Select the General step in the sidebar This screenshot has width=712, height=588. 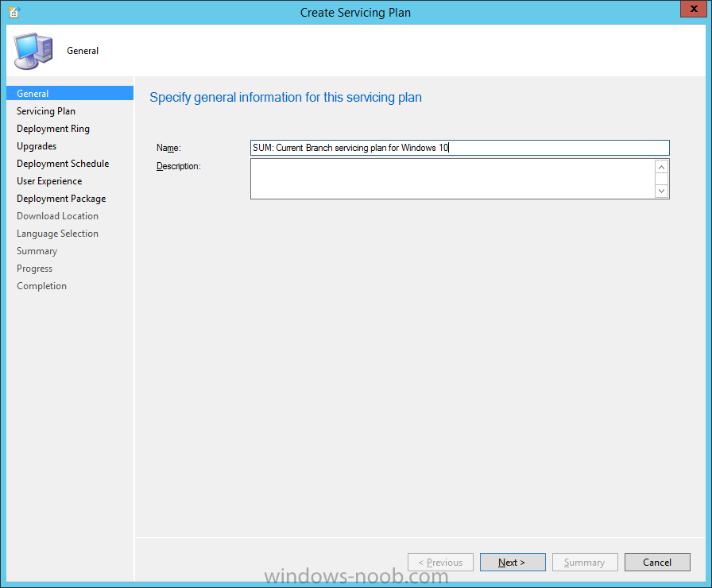(70, 93)
